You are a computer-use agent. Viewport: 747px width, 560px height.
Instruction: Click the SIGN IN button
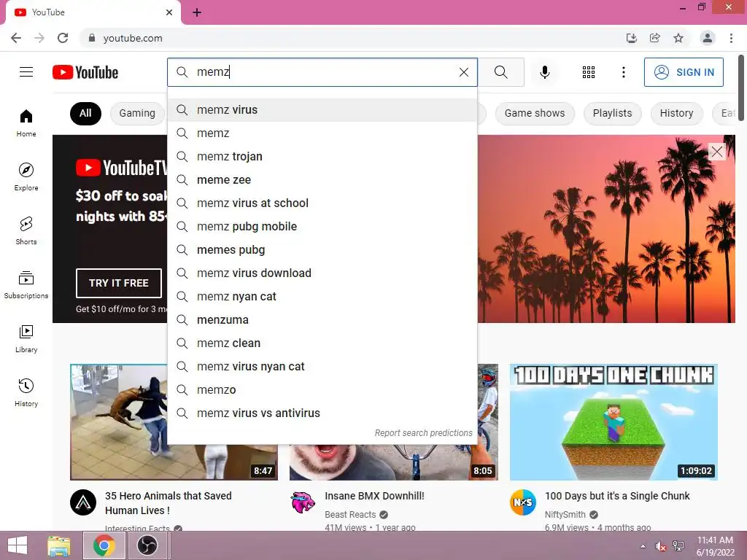[x=684, y=72]
